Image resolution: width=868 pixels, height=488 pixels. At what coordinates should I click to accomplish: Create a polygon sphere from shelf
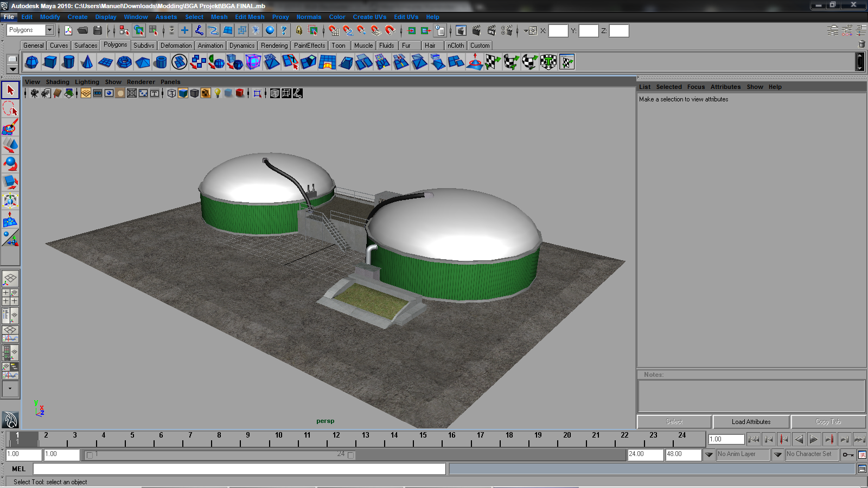coord(31,62)
